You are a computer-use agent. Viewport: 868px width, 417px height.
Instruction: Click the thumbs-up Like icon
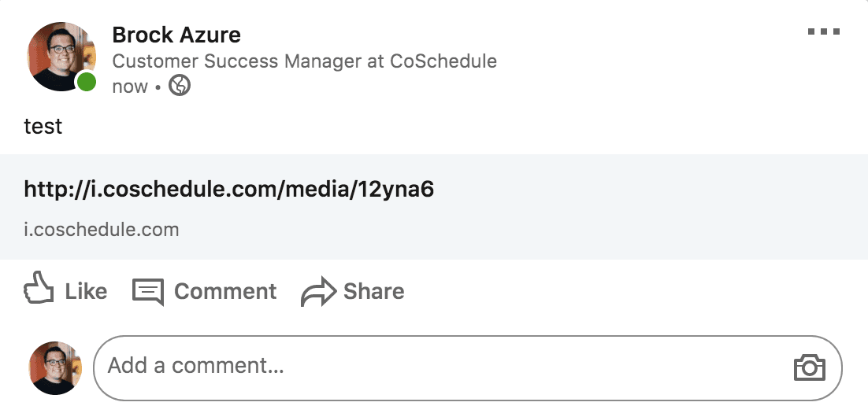[39, 287]
